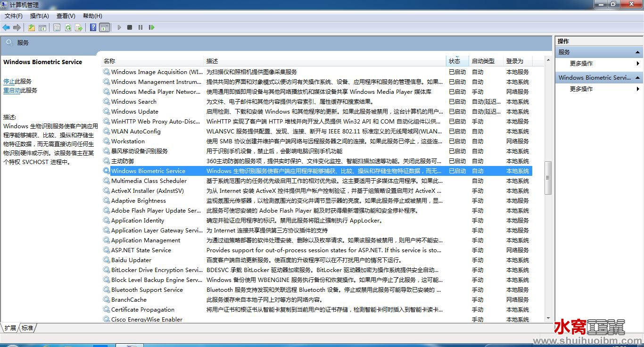Select the WinHTTP Web Proxy Auto-Disc... service
The image size is (644, 347).
pos(317,122)
